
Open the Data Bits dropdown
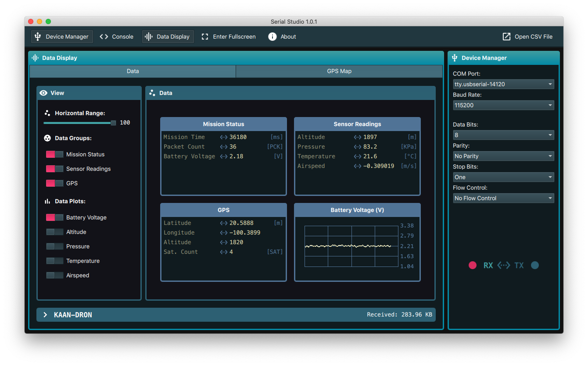(x=503, y=135)
